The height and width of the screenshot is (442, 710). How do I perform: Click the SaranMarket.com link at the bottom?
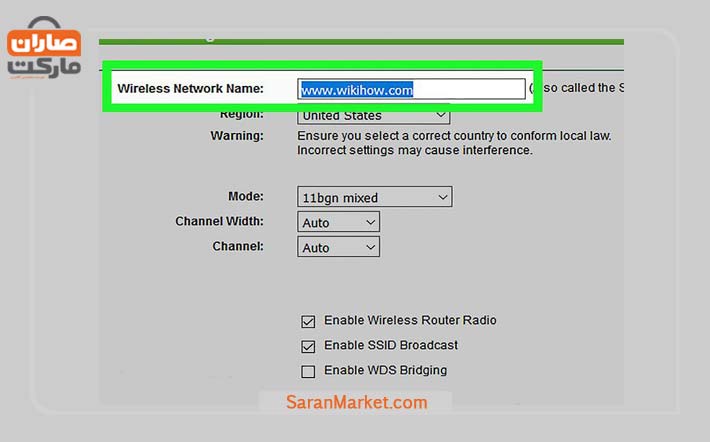click(356, 403)
